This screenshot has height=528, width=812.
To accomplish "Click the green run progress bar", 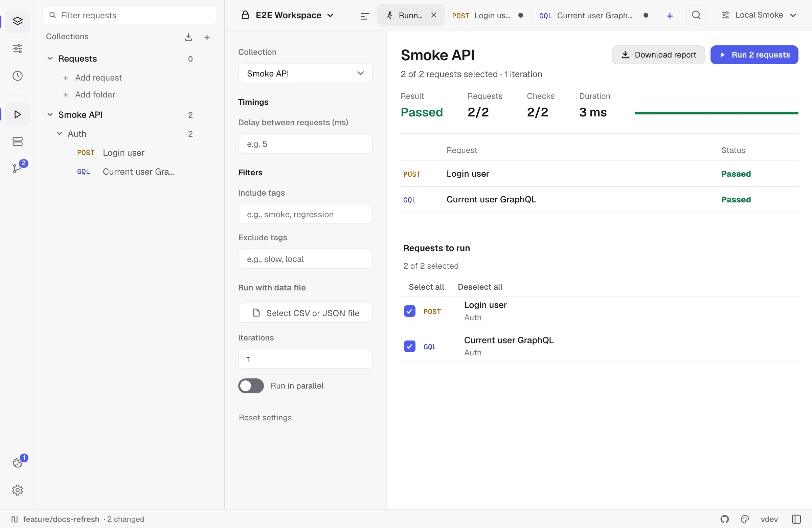I will (x=716, y=113).
